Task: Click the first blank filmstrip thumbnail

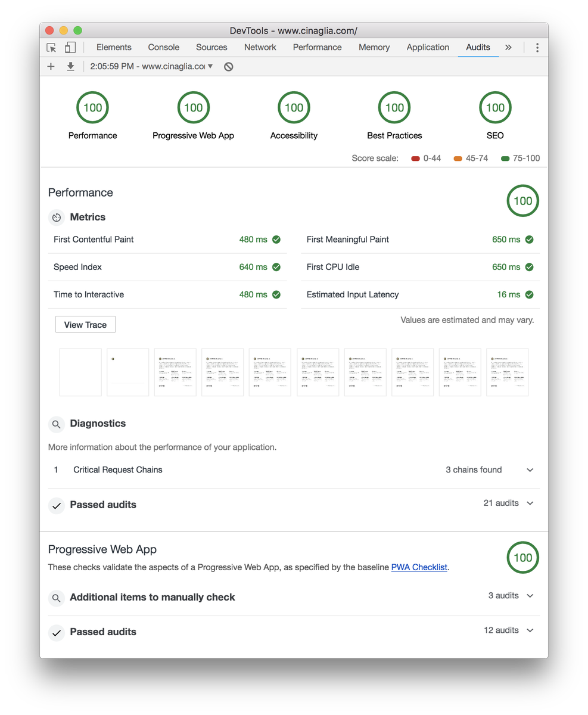Action: pyautogui.click(x=80, y=372)
